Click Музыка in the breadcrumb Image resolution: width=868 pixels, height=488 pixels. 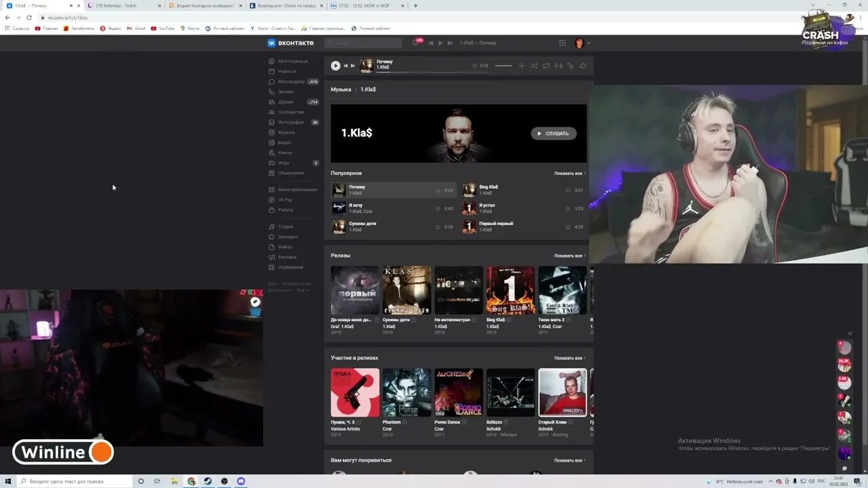point(341,89)
